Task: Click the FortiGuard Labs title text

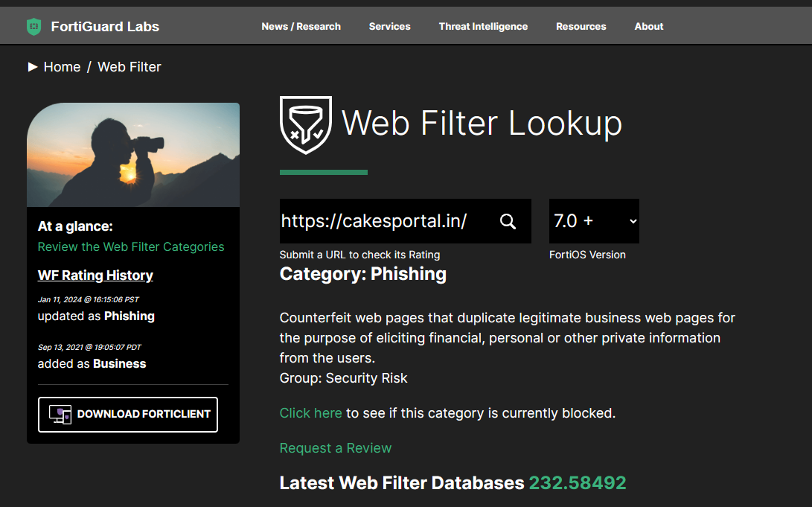Action: [x=105, y=26]
